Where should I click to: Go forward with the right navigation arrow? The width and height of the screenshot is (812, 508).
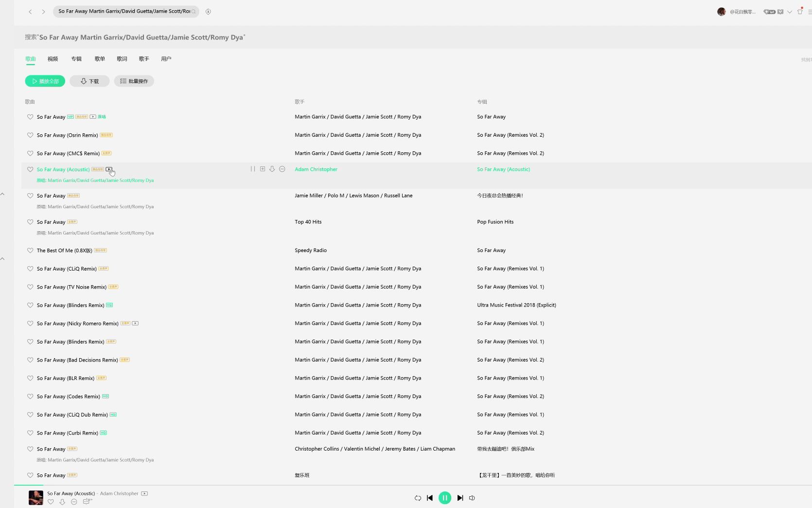click(43, 12)
